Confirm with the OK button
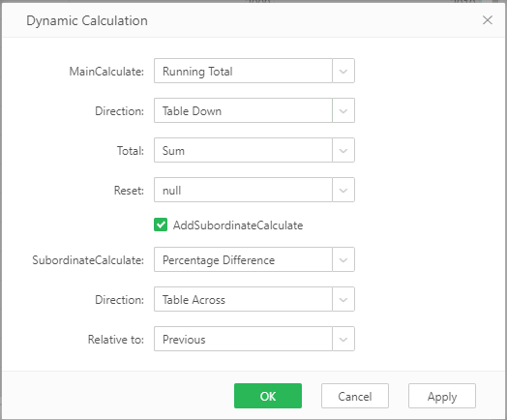Image resolution: width=507 pixels, height=420 pixels. pos(268,396)
